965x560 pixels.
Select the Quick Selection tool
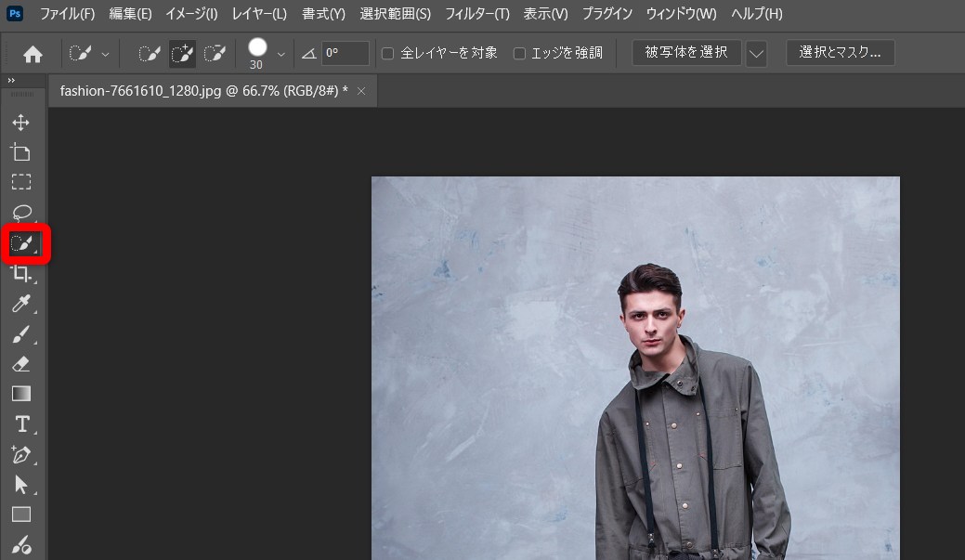(23, 244)
